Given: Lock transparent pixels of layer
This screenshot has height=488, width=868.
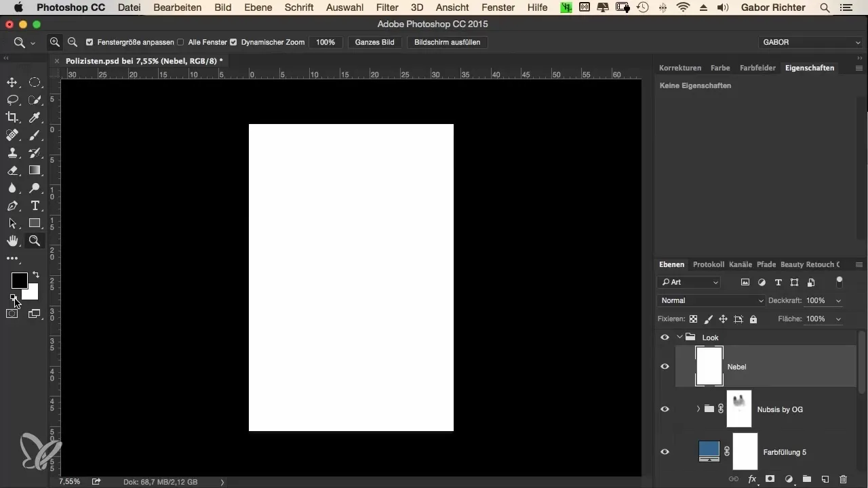Looking at the screenshot, I should (x=693, y=319).
